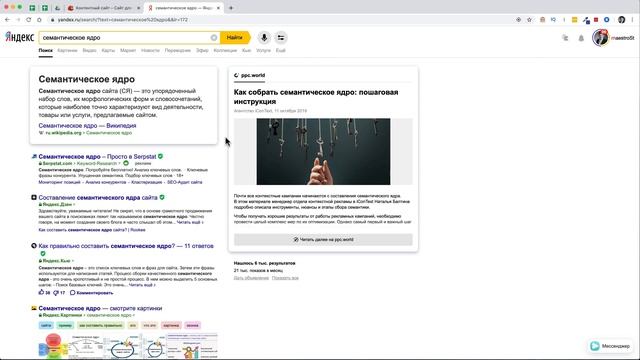Click the green verified badge on Serpstat result
The height and width of the screenshot is (360, 640).
coord(160,156)
